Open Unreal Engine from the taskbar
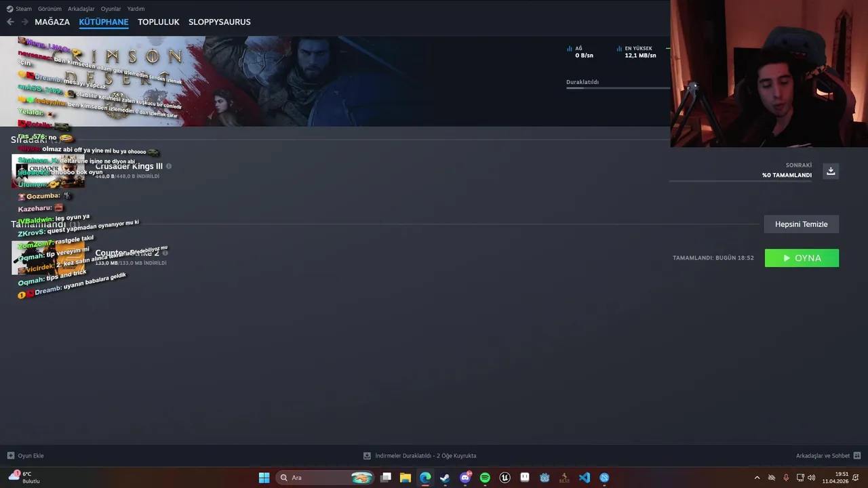The height and width of the screenshot is (488, 868). coord(505,478)
